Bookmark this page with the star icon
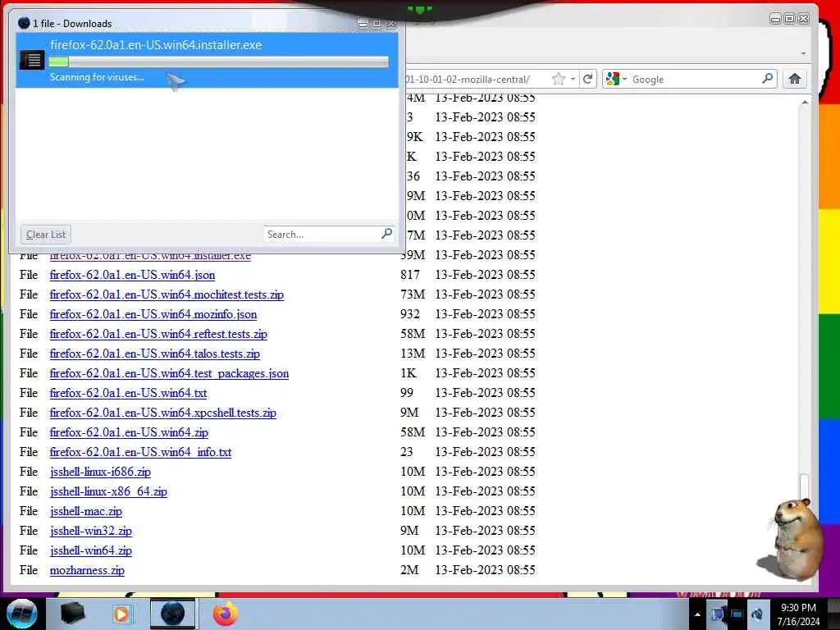Screen dimensions: 840x630 click(x=558, y=80)
